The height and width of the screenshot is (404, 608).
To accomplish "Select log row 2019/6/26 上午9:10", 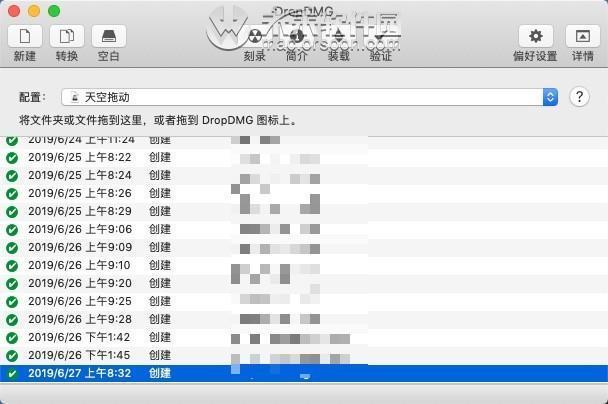I will (304, 265).
